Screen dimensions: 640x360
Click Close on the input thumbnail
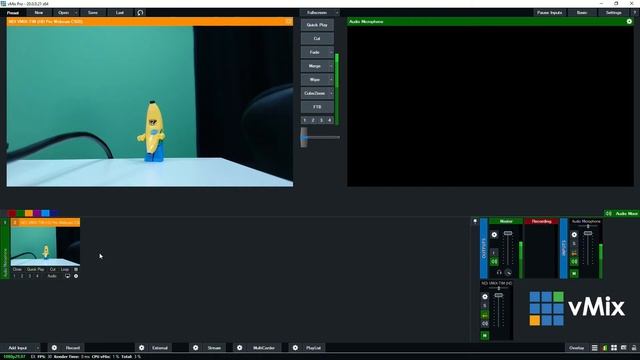pyautogui.click(x=17, y=269)
